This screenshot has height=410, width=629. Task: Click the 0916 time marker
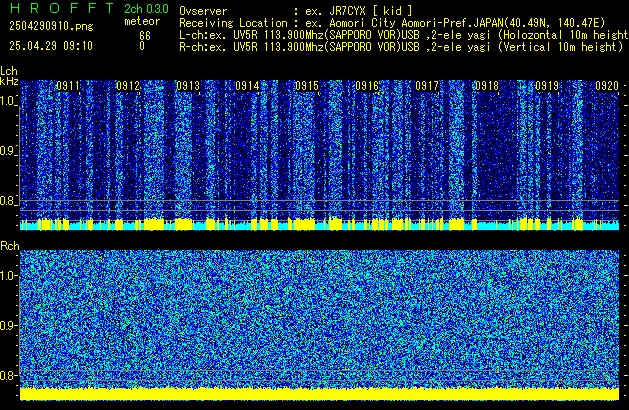[367, 86]
